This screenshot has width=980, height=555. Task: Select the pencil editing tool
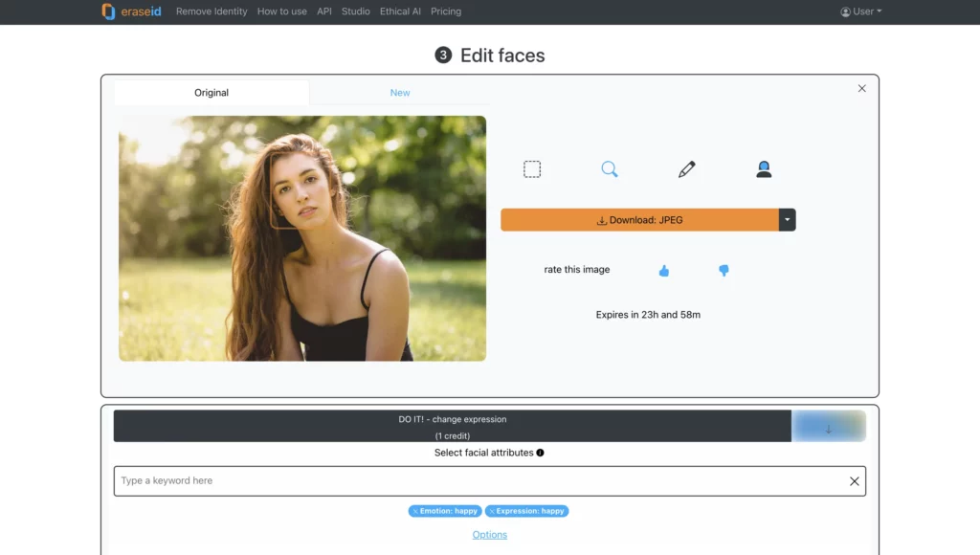coord(686,168)
